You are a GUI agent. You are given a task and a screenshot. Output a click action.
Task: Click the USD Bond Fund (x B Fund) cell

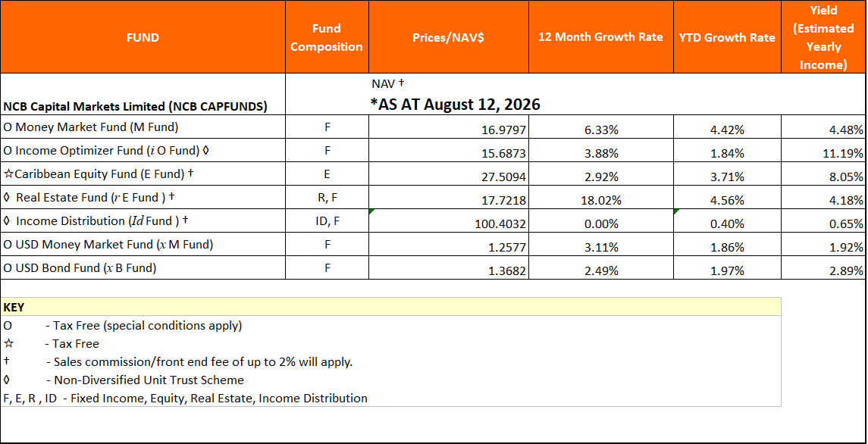click(143, 268)
